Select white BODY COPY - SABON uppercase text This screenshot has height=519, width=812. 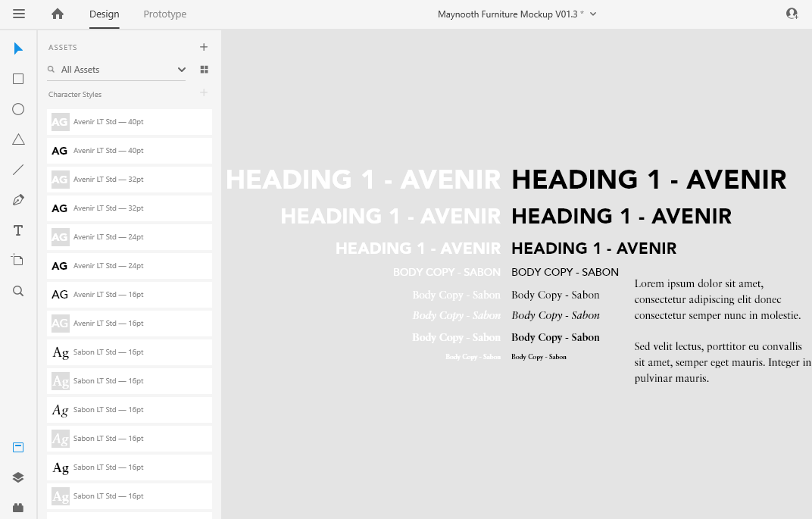point(447,272)
